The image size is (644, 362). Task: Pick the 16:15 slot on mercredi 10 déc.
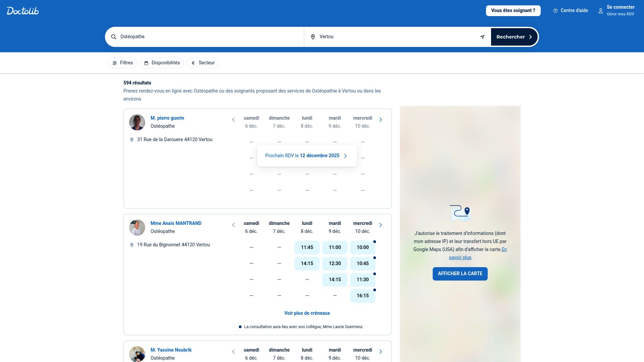click(x=363, y=296)
